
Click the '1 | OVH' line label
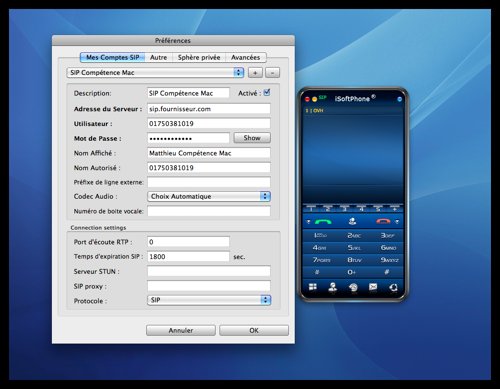coord(314,110)
